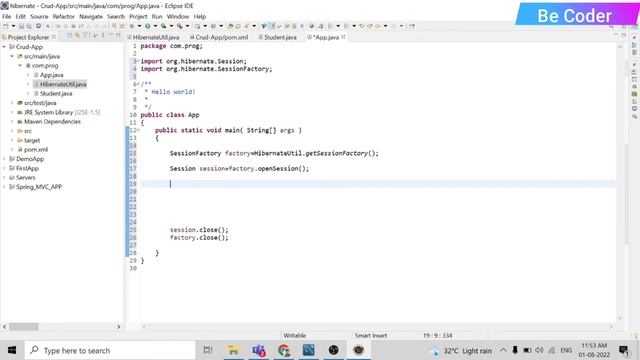Open the Refactor menu
640x360 pixels.
(64, 17)
